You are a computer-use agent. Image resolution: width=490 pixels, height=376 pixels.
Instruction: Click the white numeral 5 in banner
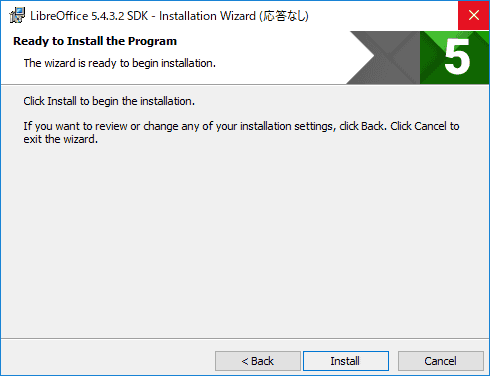[457, 56]
